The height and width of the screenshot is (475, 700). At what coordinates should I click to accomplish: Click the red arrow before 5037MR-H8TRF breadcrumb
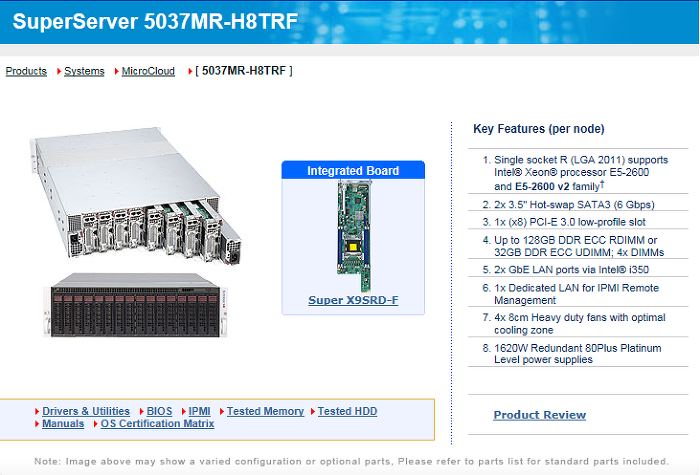190,71
